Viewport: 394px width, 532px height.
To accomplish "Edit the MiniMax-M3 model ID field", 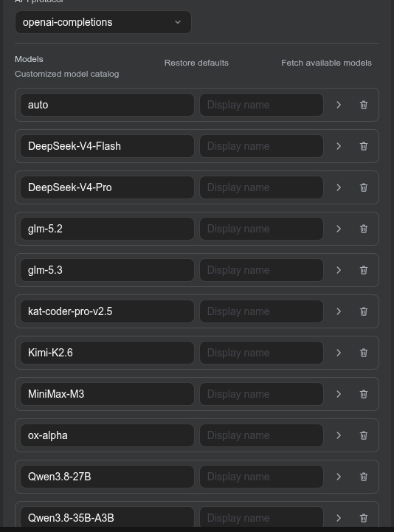I will pos(107,394).
